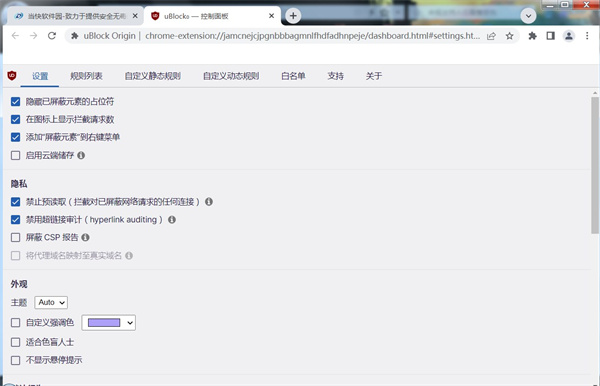Expand the accent color dropdown arrow
The height and width of the screenshot is (386, 600).
coord(130,323)
